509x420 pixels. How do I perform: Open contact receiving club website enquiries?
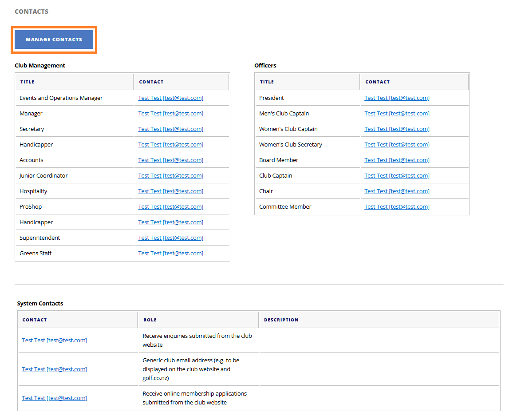click(54, 340)
